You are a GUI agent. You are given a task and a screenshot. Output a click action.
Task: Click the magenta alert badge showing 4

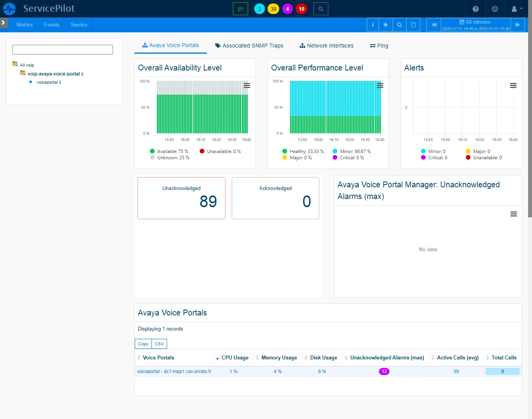(287, 9)
